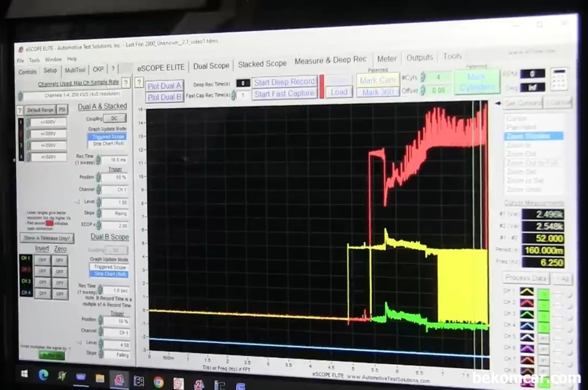Change channel 1 +/-500V range selector
The height and width of the screenshot is (390, 588).
coord(48,123)
